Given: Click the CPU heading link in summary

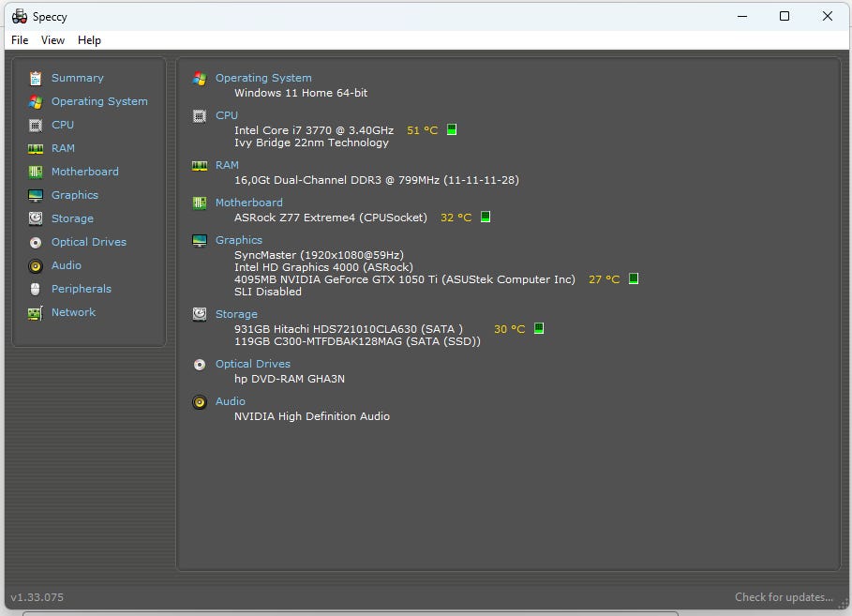Looking at the screenshot, I should tap(227, 115).
